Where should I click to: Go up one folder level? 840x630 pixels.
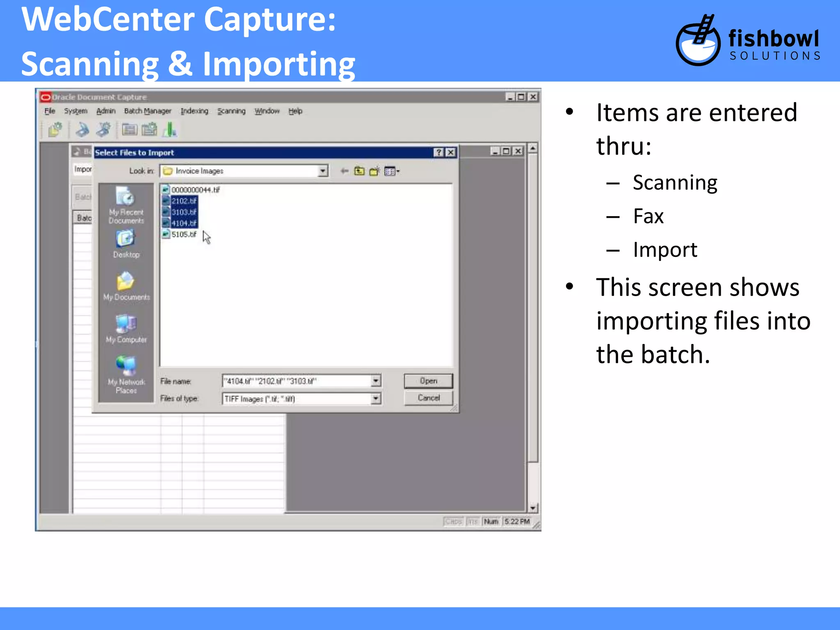click(x=359, y=171)
